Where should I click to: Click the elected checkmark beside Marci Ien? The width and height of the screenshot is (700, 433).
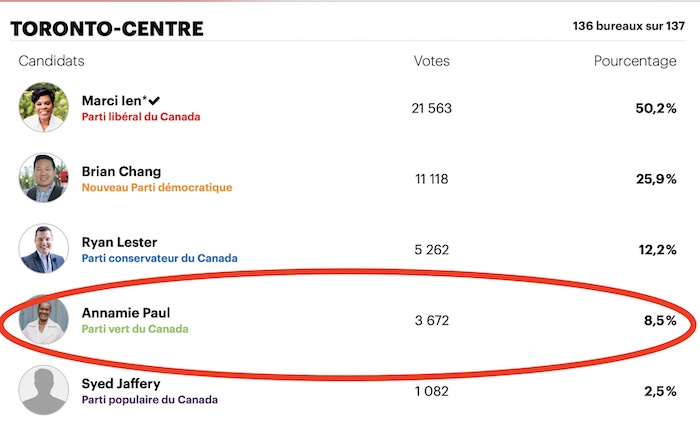[x=154, y=101]
